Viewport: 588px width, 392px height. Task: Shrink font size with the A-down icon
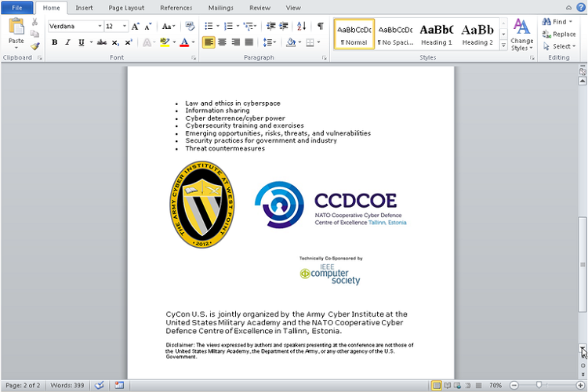[x=148, y=26]
